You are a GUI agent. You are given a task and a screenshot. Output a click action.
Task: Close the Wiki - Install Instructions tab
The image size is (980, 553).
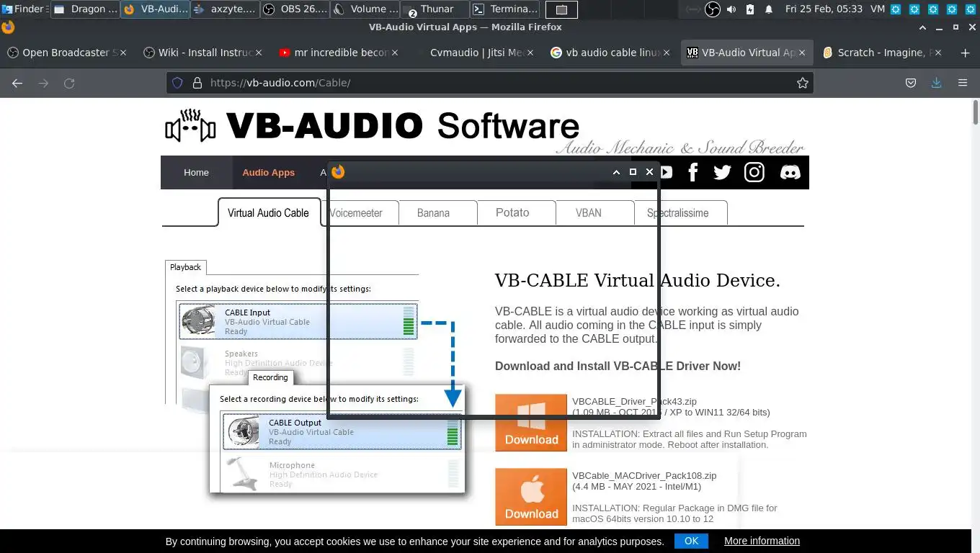coord(259,53)
